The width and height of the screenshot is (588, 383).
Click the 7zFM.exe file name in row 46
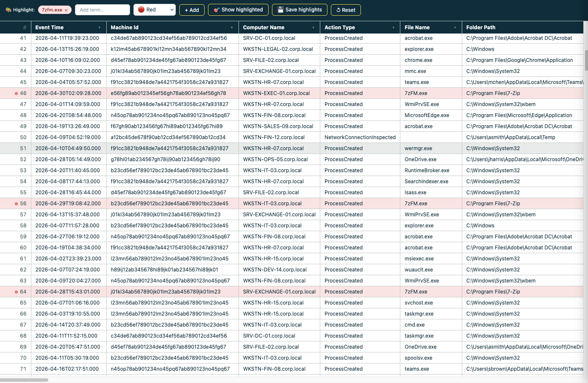[416, 93]
